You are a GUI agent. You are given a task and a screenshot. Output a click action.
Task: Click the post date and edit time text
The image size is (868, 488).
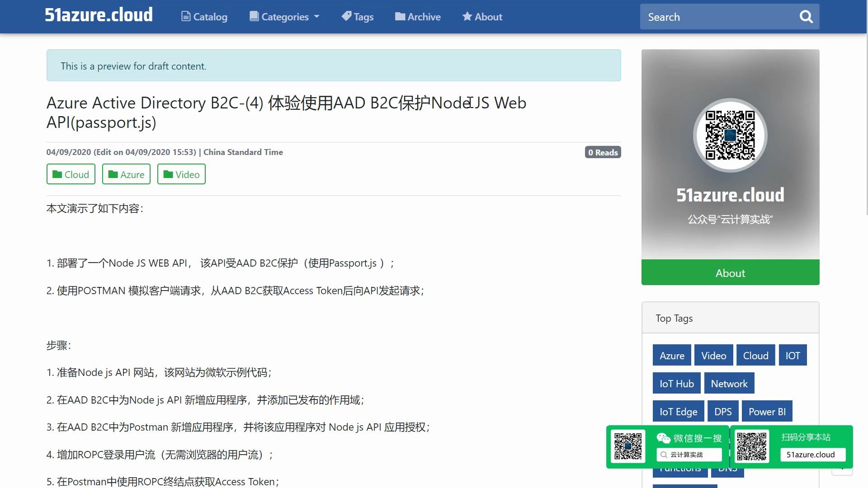[x=165, y=152]
